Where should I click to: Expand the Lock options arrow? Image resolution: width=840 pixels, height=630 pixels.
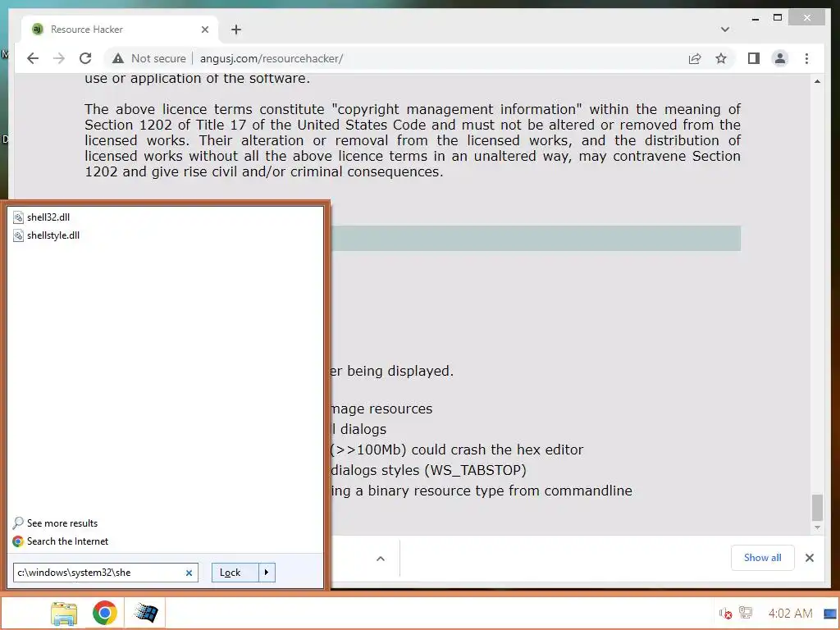(267, 572)
